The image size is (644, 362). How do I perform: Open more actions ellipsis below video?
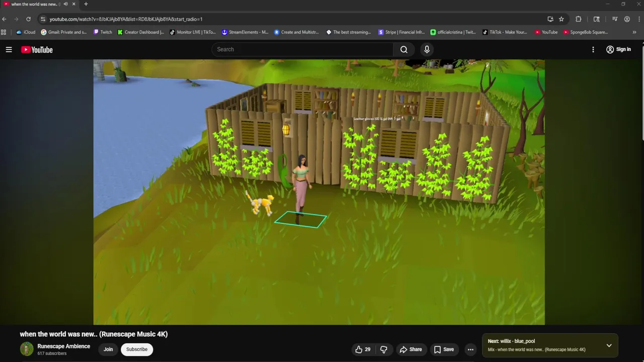470,349
